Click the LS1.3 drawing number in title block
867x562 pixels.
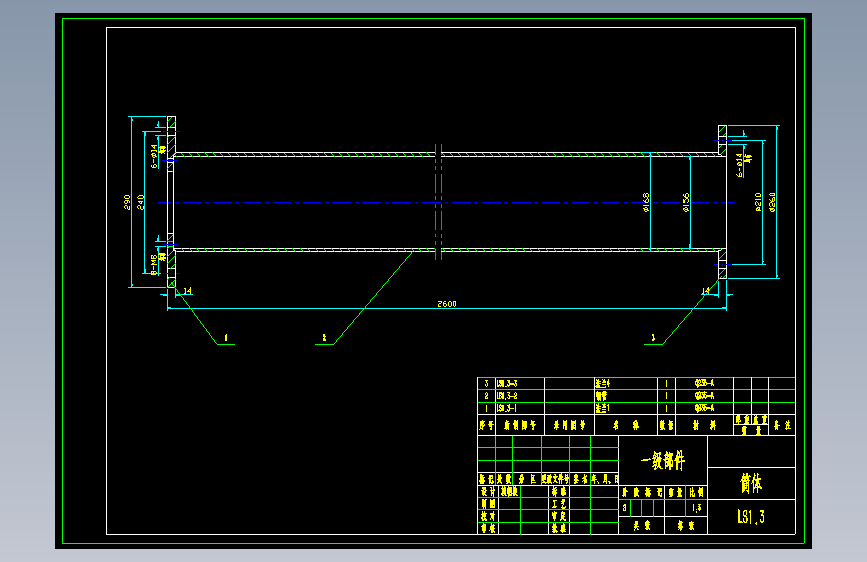coord(751,517)
